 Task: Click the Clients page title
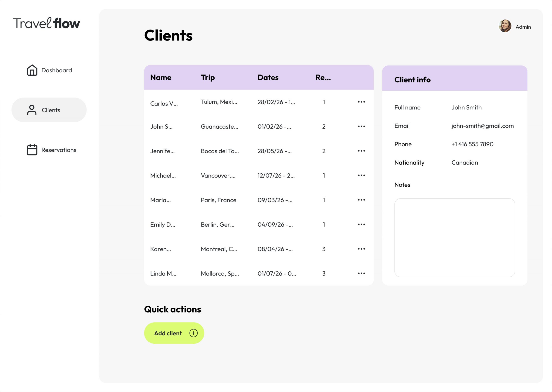pos(168,36)
